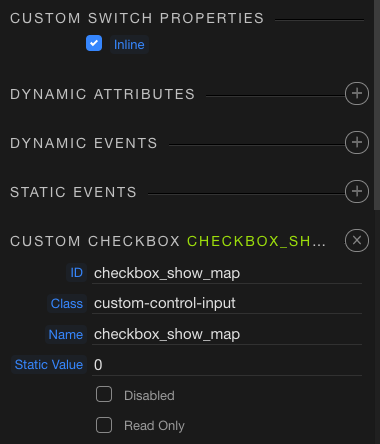Click the Class field label
Viewport: 380px width, 444px height.
click(67, 303)
